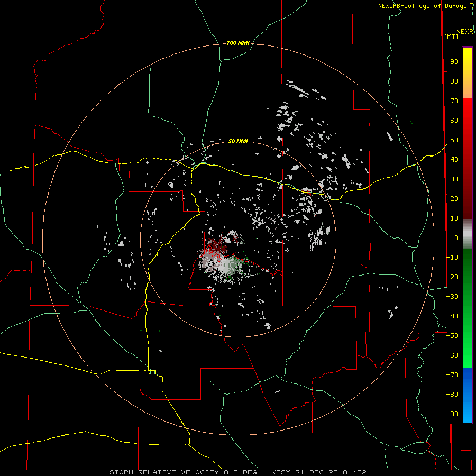Select the 0 value on the velocity scale
The width and height of the screenshot is (476, 476).
(456, 237)
